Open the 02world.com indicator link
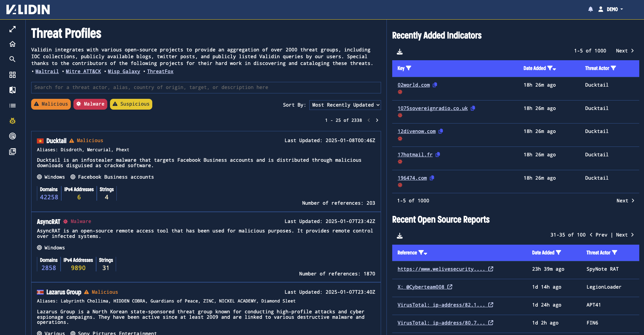 pos(414,85)
